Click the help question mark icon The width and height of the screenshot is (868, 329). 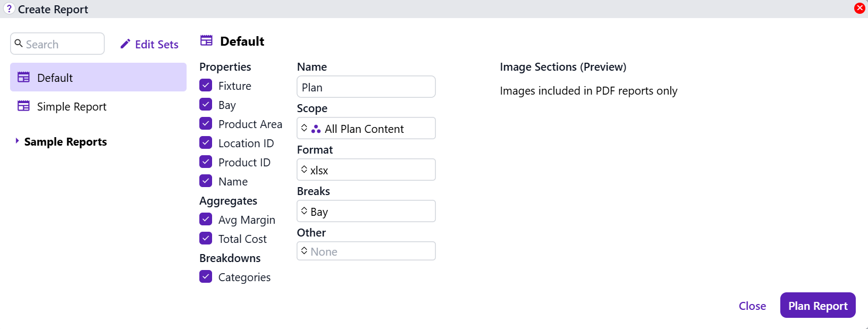9,9
